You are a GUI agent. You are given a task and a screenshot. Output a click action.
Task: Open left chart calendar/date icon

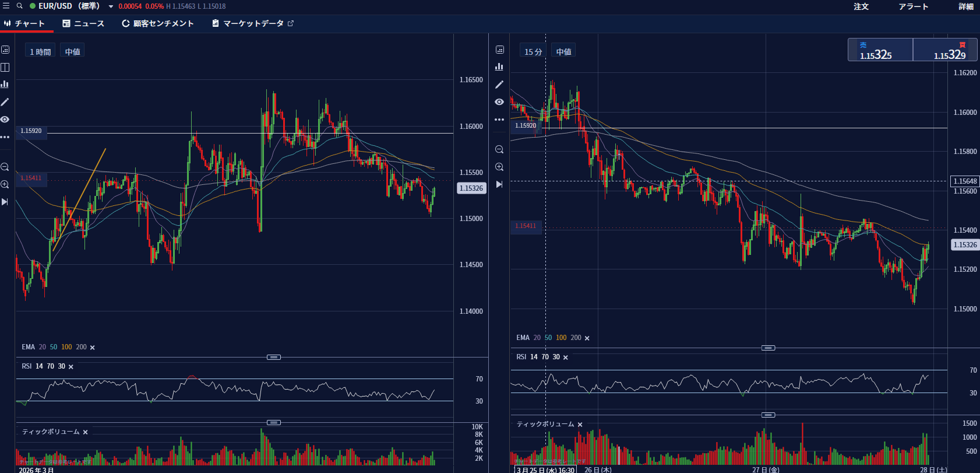click(5, 50)
